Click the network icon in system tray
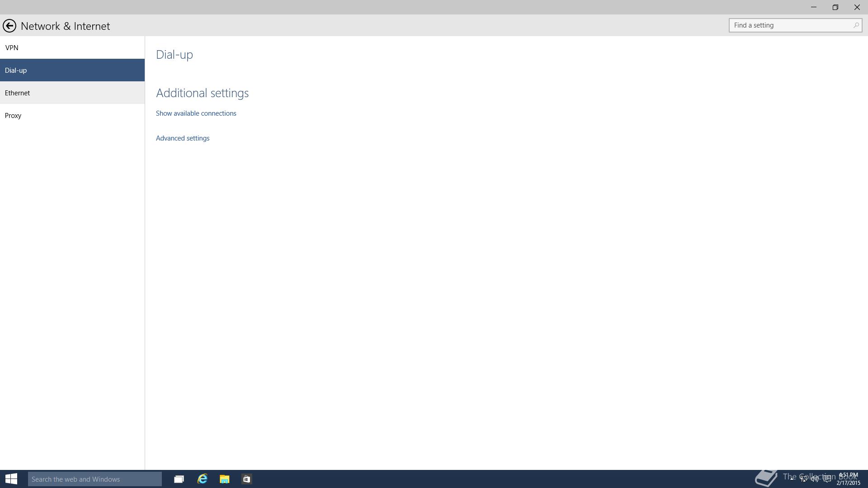Viewport: 868px width, 488px height. click(803, 479)
